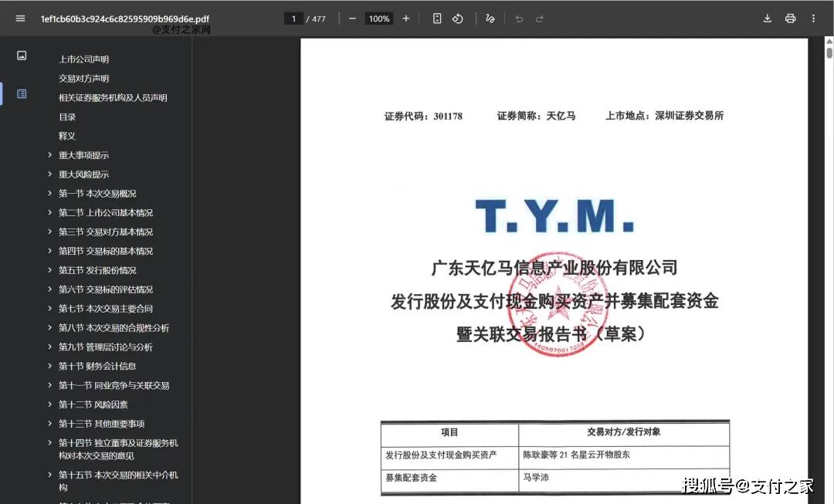
Task: Open the sidebar hamburger menu
Action: click(x=21, y=19)
